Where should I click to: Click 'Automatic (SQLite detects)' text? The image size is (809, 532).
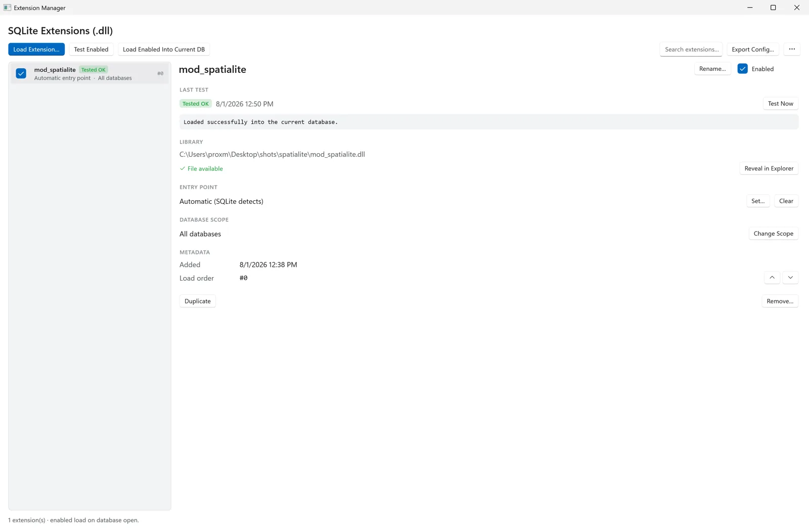pyautogui.click(x=221, y=201)
